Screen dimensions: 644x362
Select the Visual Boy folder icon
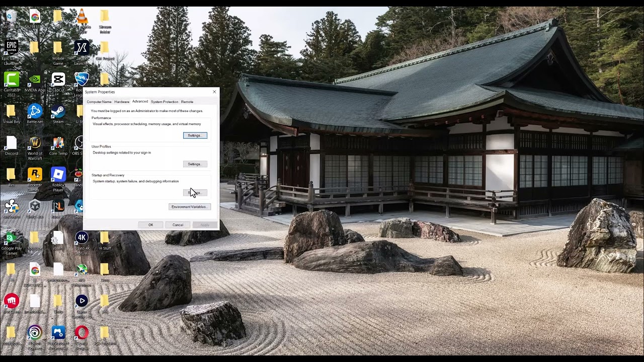(x=11, y=114)
